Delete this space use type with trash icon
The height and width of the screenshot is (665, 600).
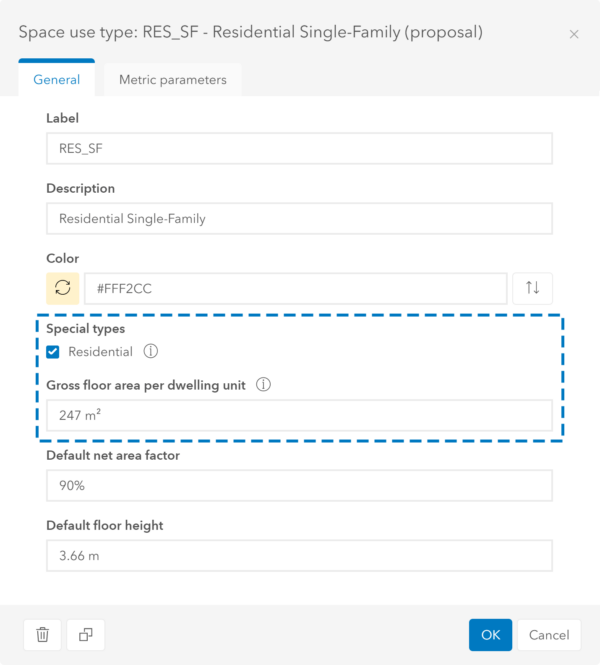(x=43, y=634)
